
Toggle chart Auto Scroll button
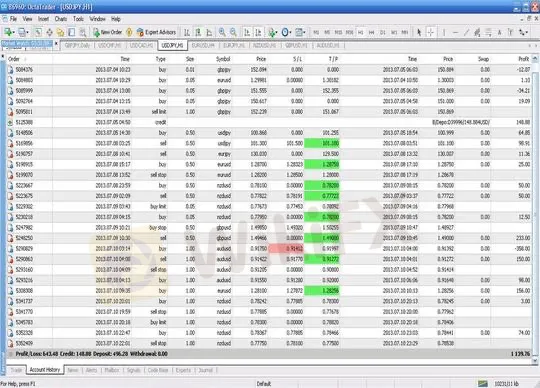point(247,32)
